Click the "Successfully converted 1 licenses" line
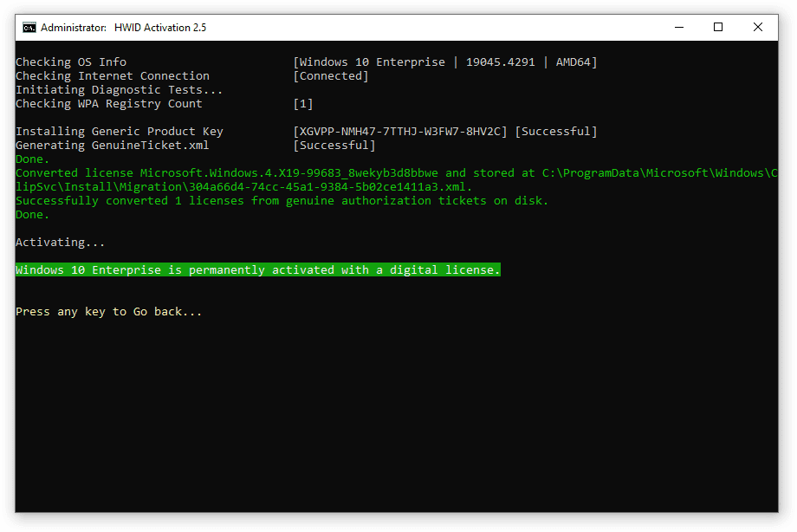797x532 pixels. (282, 201)
